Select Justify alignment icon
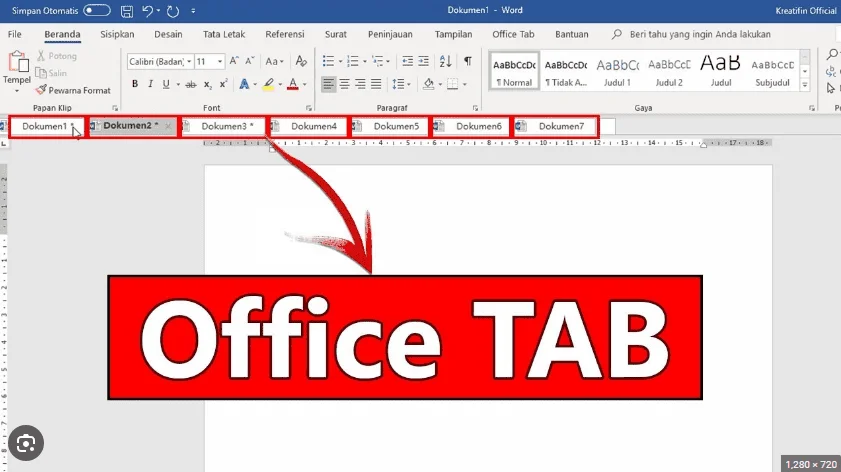The image size is (841, 472). pos(376,84)
